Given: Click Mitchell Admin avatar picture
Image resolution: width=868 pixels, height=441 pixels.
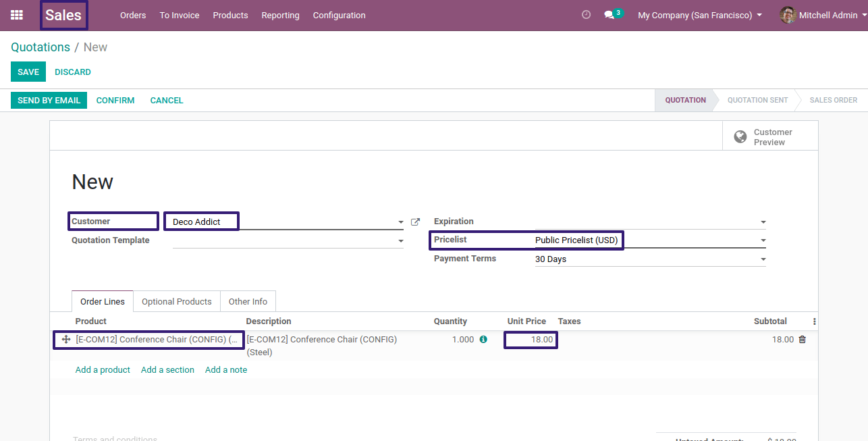Looking at the screenshot, I should pos(788,15).
